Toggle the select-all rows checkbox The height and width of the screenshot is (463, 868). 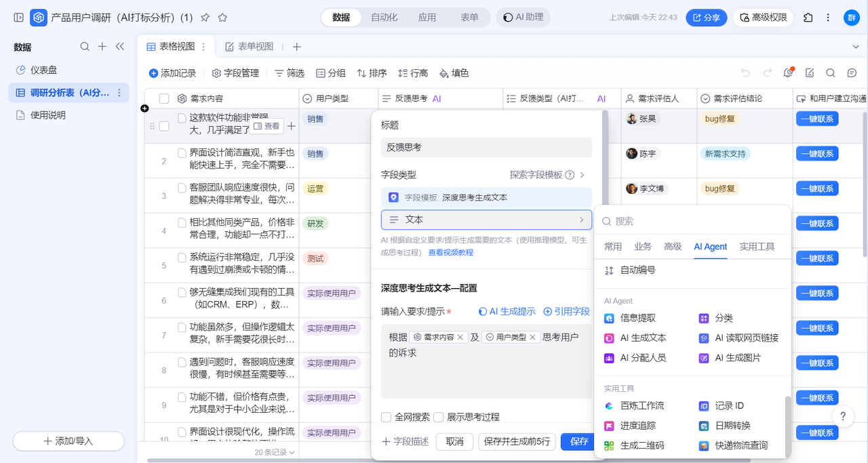point(164,99)
